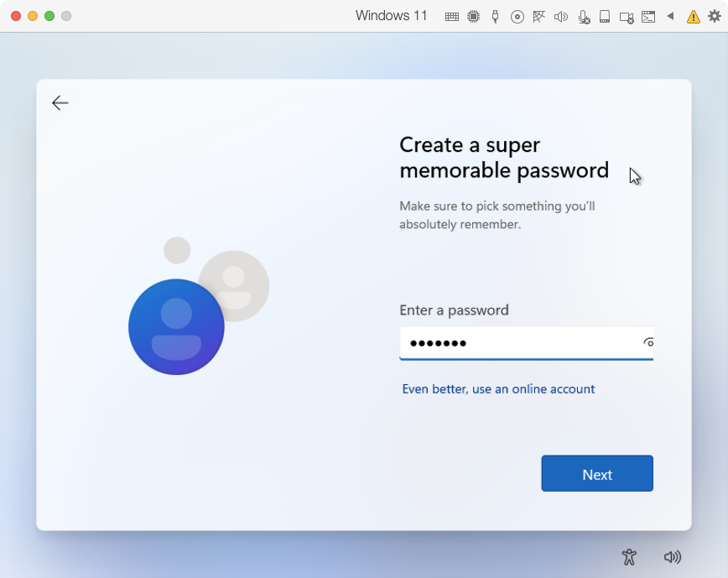728x578 pixels.
Task: Click the Next button
Action: coord(597,473)
